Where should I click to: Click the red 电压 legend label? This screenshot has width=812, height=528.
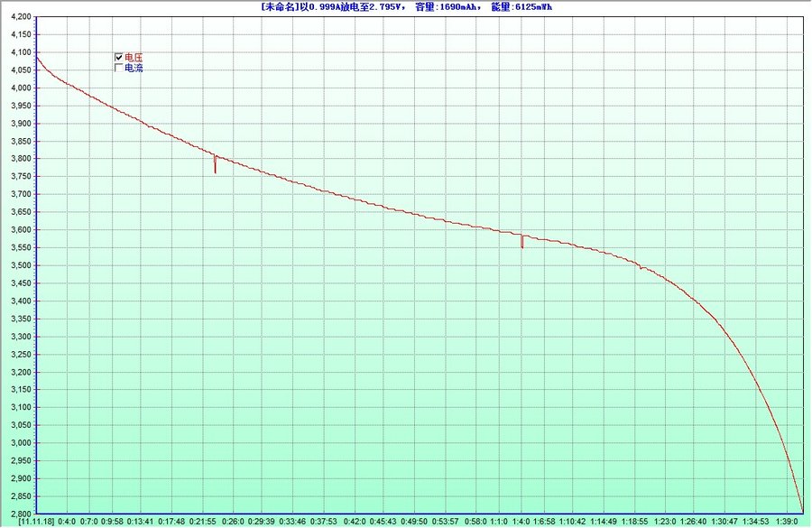click(x=133, y=56)
